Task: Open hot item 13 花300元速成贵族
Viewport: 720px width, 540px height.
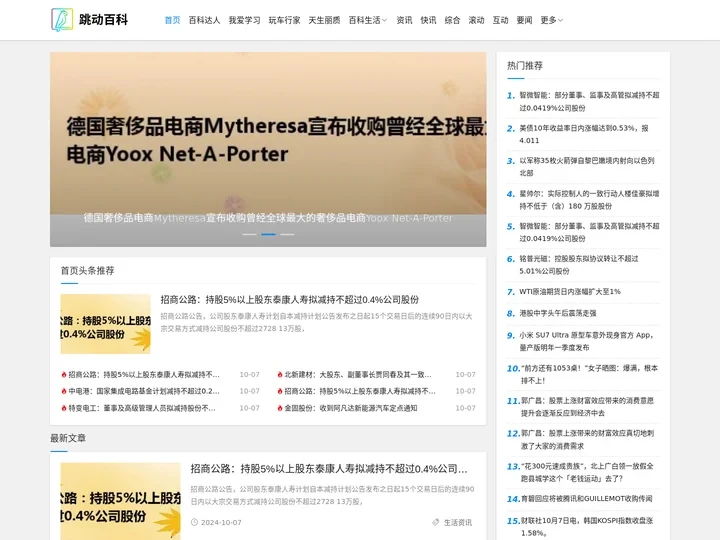Action: pos(587,472)
